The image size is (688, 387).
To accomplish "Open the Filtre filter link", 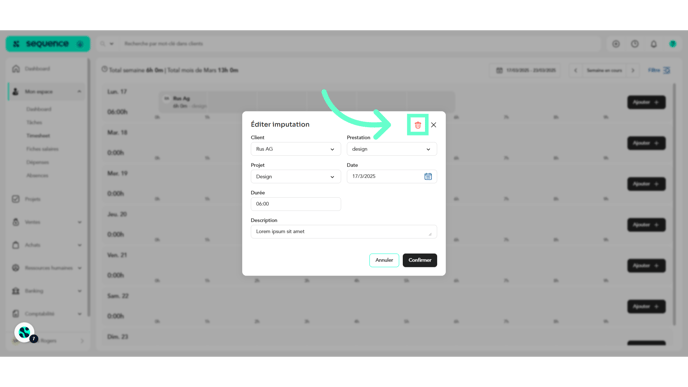I will pos(659,70).
